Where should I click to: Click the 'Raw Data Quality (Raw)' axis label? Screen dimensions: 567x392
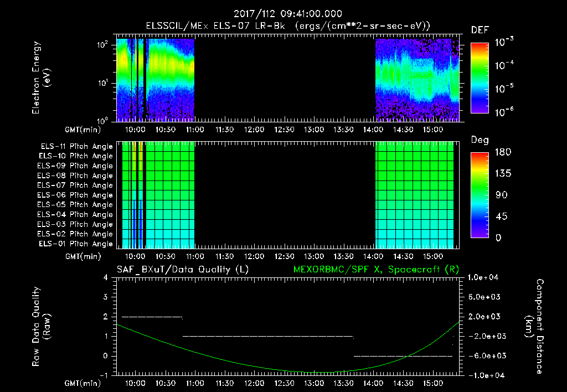[41, 327]
